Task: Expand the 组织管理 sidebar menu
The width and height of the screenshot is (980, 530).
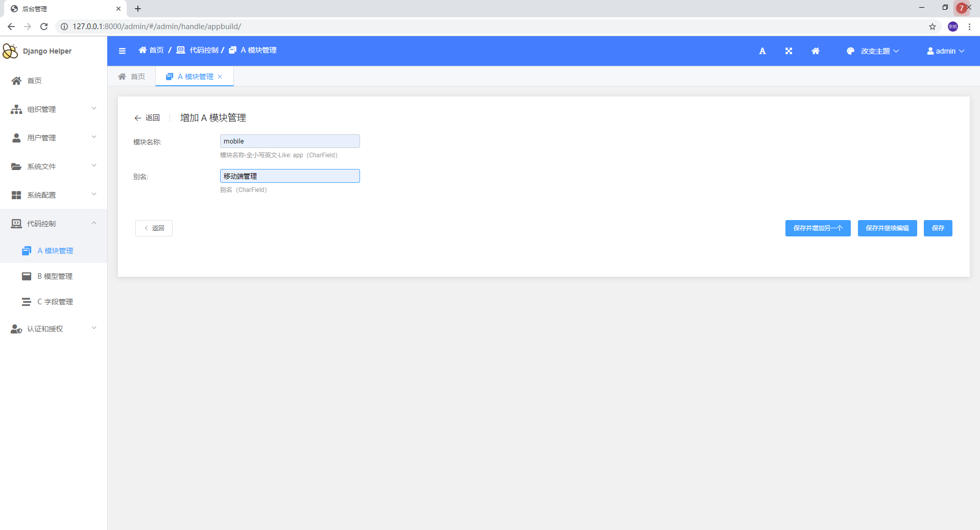Action: pos(54,109)
